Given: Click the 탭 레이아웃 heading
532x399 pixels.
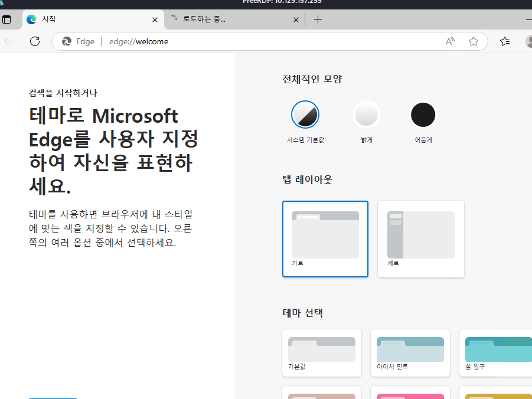Looking at the screenshot, I should pos(307,179).
